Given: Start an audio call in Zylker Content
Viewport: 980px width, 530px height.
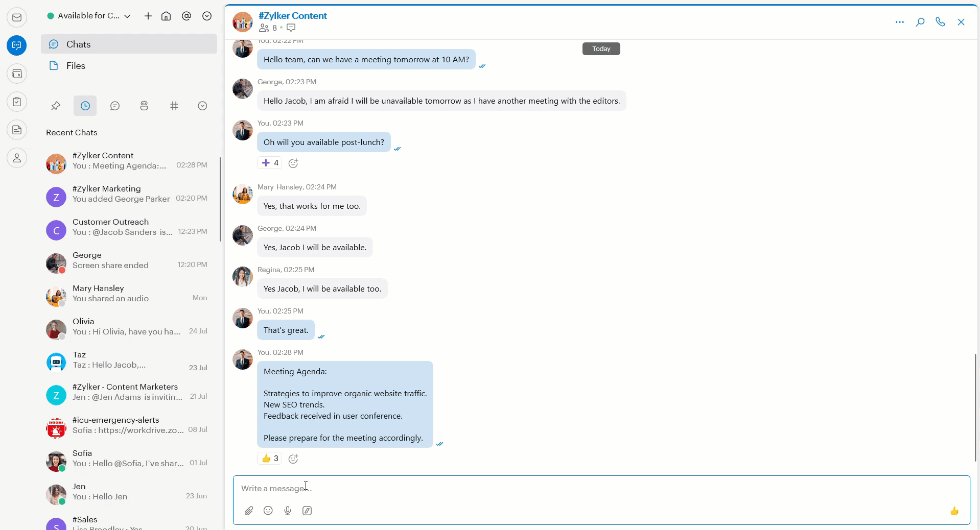Looking at the screenshot, I should pos(940,22).
